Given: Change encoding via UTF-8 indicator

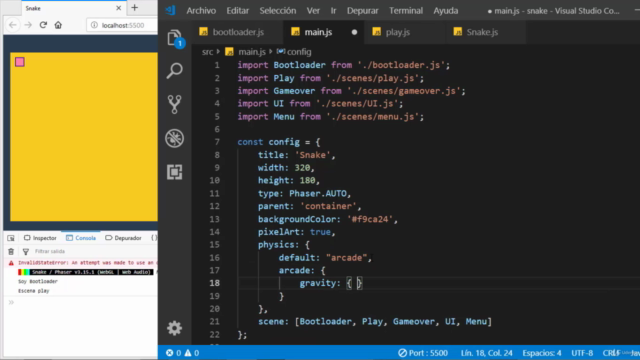Looking at the screenshot, I should (x=582, y=353).
